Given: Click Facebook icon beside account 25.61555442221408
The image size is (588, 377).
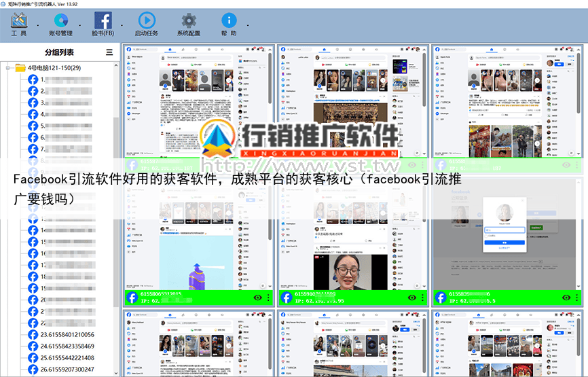Looking at the screenshot, I should pos(33,358).
